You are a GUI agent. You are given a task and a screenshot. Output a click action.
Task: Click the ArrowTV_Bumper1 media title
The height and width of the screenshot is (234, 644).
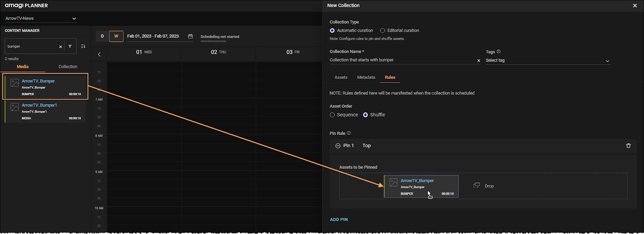tap(39, 105)
